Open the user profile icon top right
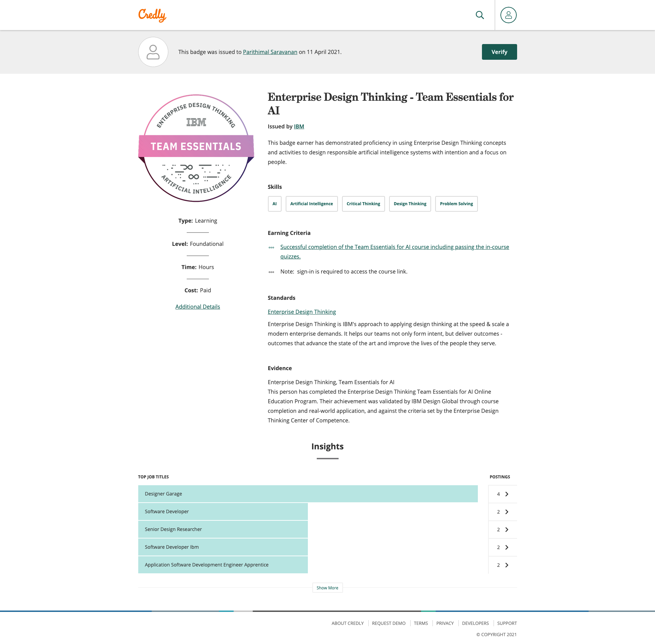This screenshot has width=655, height=644. (x=508, y=15)
